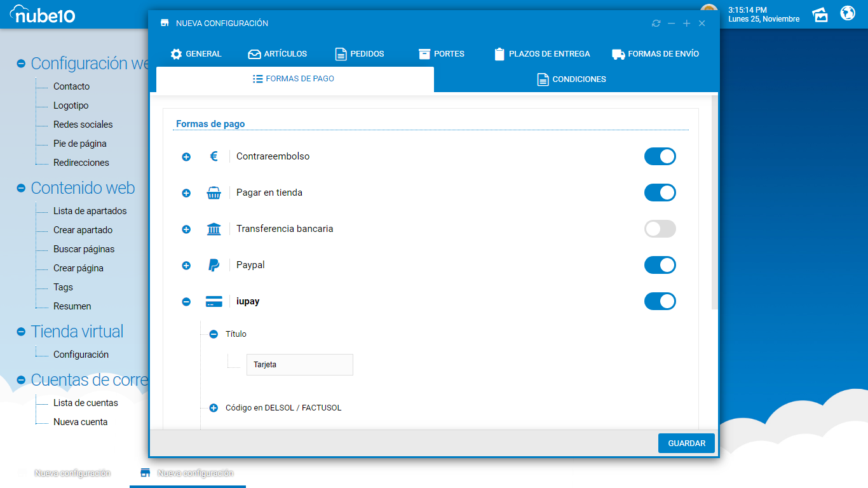Click the euro symbol icon

(214, 156)
